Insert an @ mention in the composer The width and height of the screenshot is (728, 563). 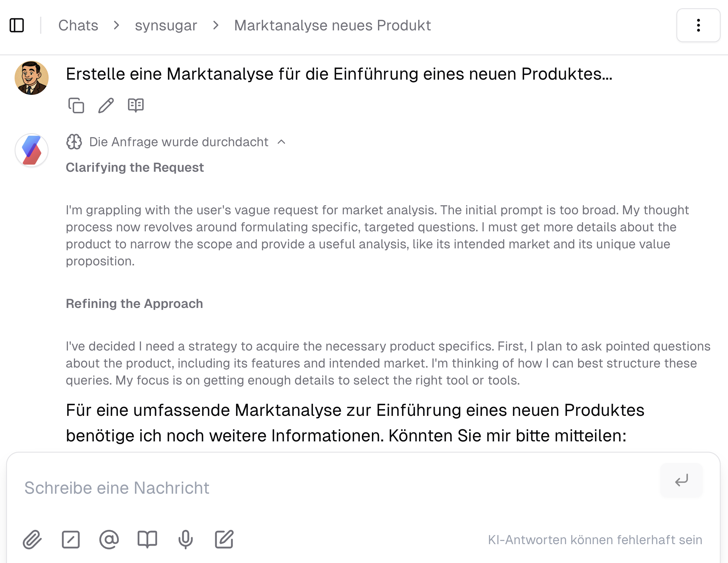pyautogui.click(x=109, y=539)
